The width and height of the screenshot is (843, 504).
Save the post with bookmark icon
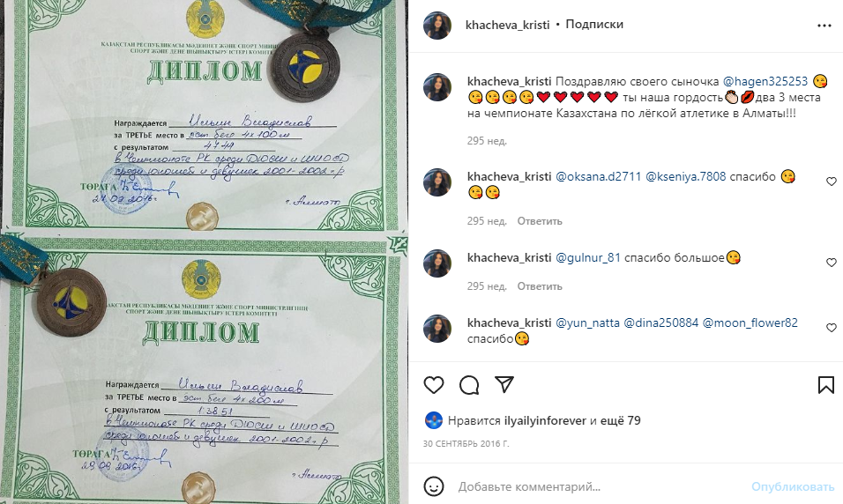(x=825, y=385)
